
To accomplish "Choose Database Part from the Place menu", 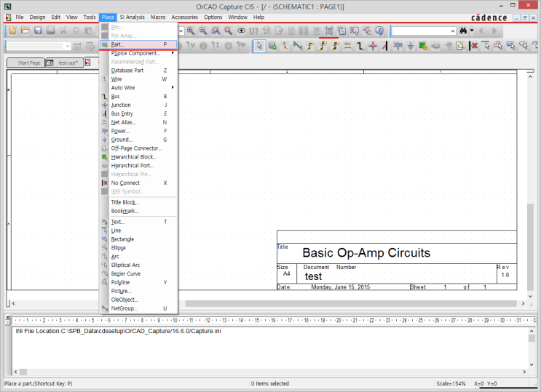I will (138, 71).
